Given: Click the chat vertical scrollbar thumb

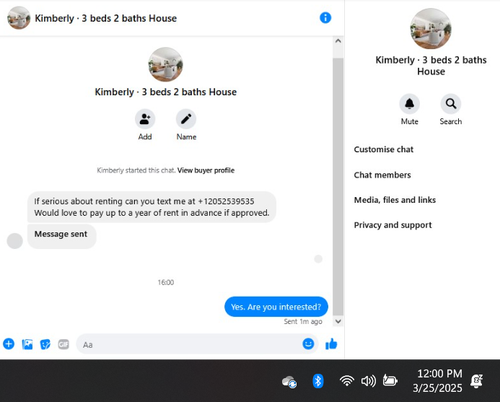Looking at the screenshot, I should coord(338,187).
